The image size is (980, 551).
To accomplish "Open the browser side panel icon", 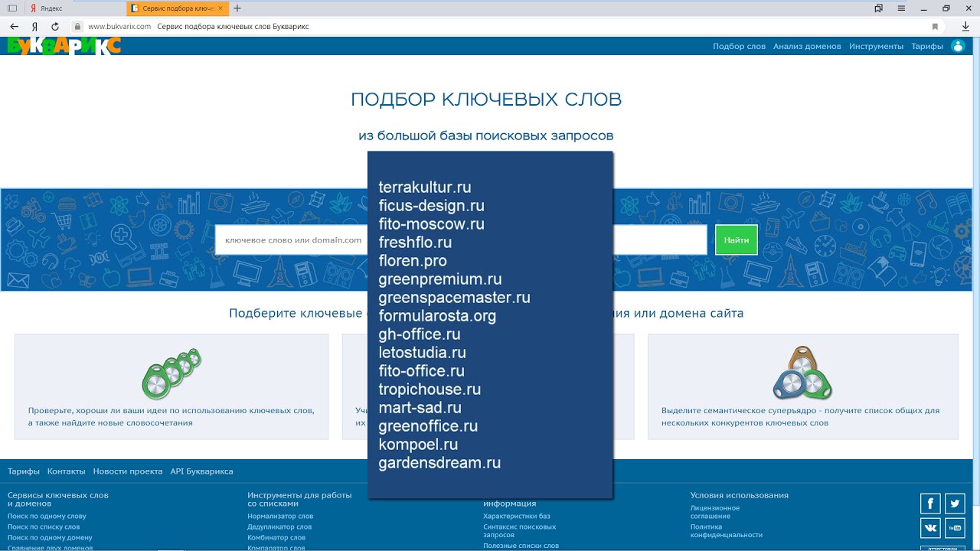I will tap(12, 8).
